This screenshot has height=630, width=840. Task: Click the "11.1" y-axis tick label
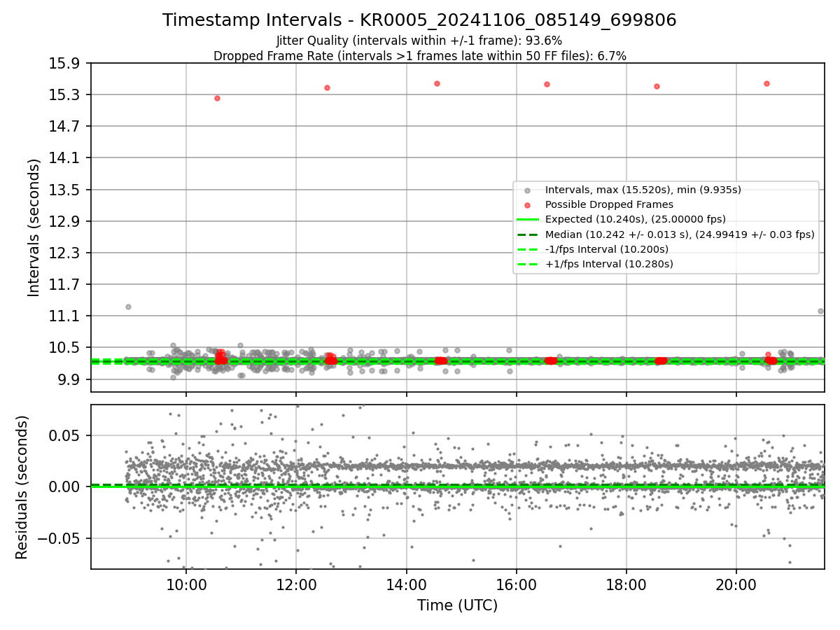point(64,316)
